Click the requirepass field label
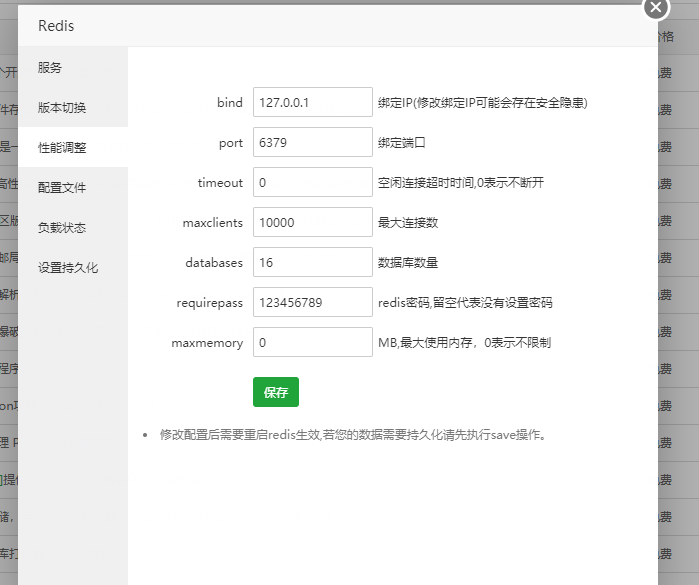The image size is (699, 585). click(210, 303)
